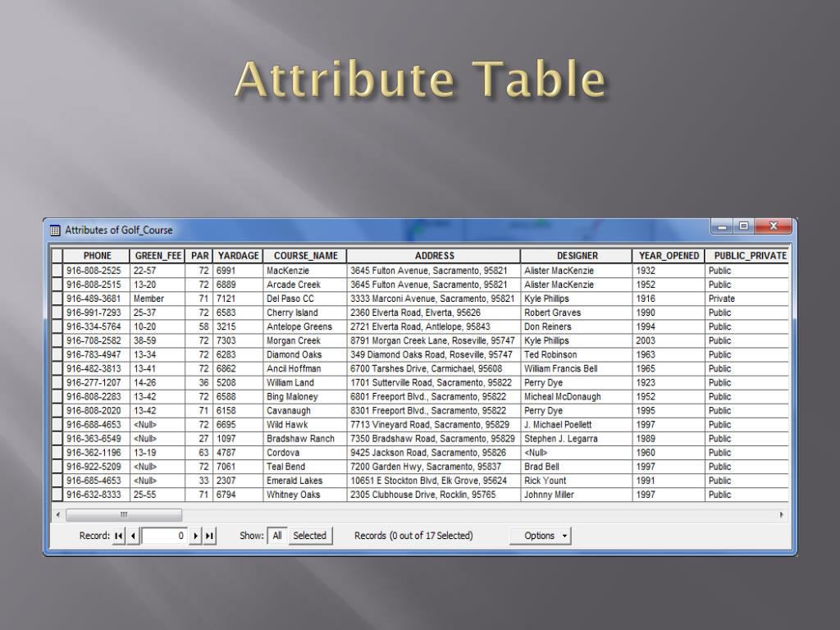Show All records

click(x=277, y=536)
